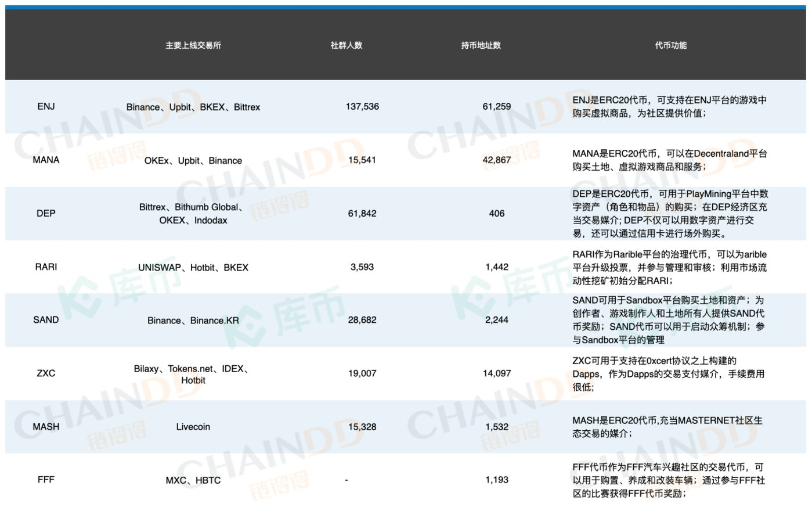The image size is (812, 522).
Task: Select the community value 15,541
Action: (362, 160)
